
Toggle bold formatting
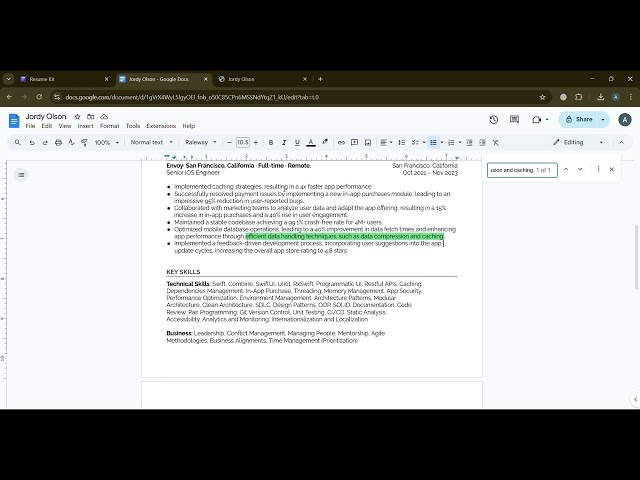tap(271, 142)
